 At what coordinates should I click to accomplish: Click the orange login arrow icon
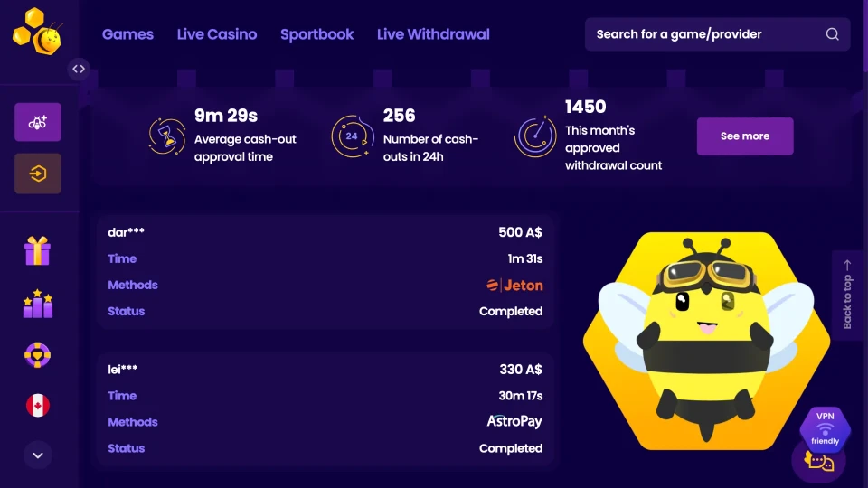(38, 174)
